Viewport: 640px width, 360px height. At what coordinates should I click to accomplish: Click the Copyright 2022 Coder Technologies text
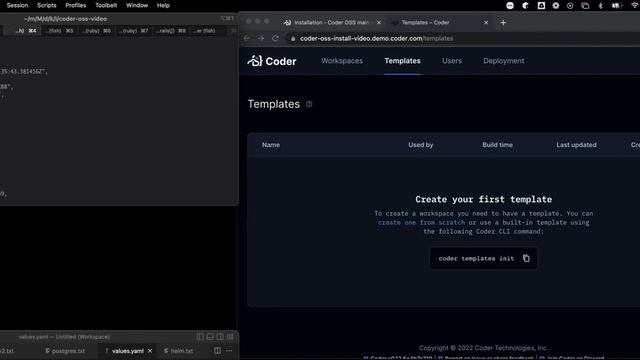[483, 348]
